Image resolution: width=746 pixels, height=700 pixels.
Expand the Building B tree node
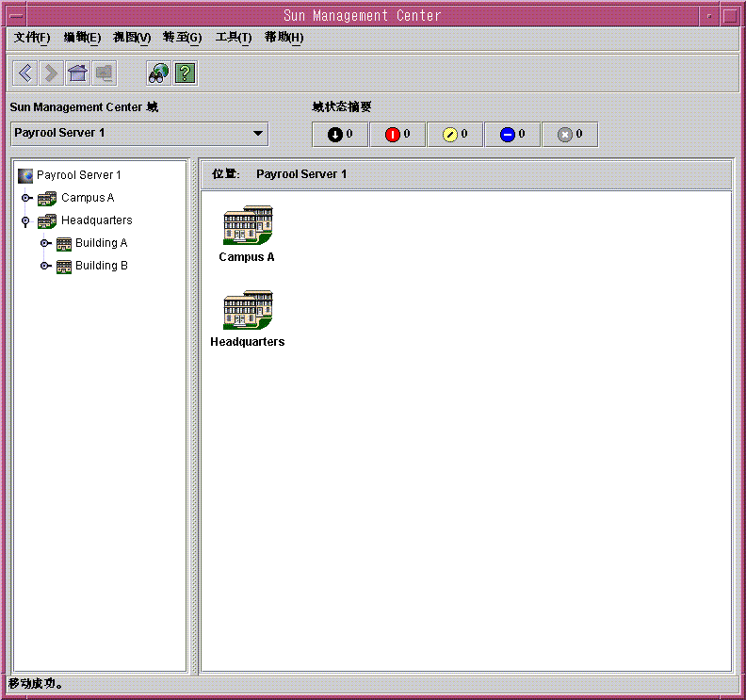coord(45,266)
